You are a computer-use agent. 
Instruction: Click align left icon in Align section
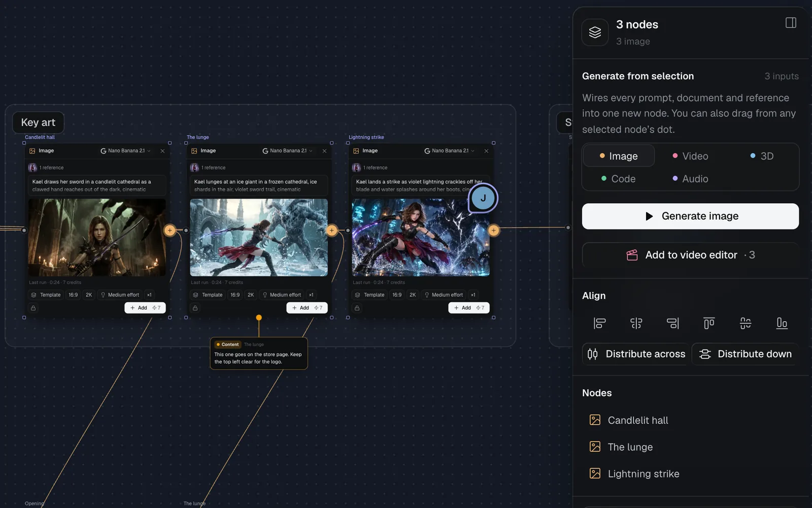click(599, 323)
